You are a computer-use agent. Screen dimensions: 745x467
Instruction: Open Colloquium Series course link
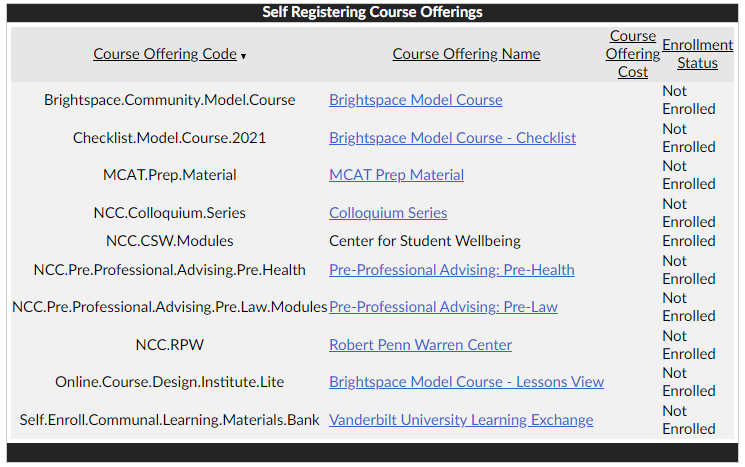coord(388,213)
